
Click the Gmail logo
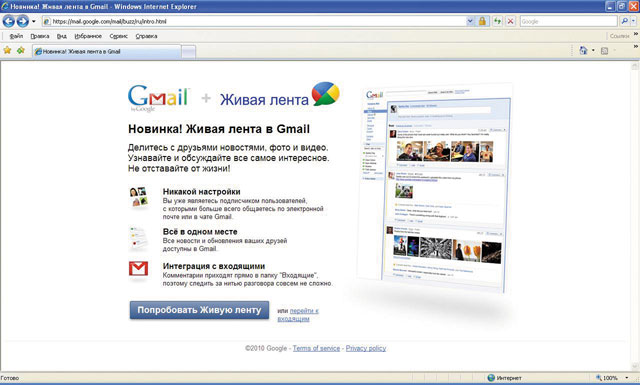(159, 98)
